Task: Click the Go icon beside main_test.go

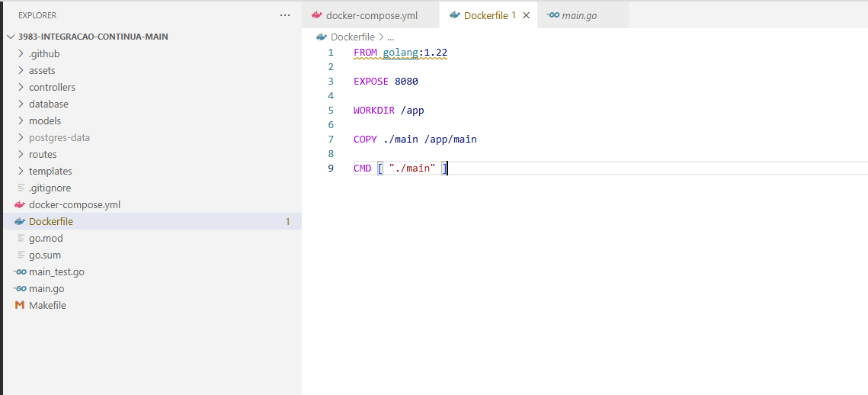Action: [x=20, y=272]
